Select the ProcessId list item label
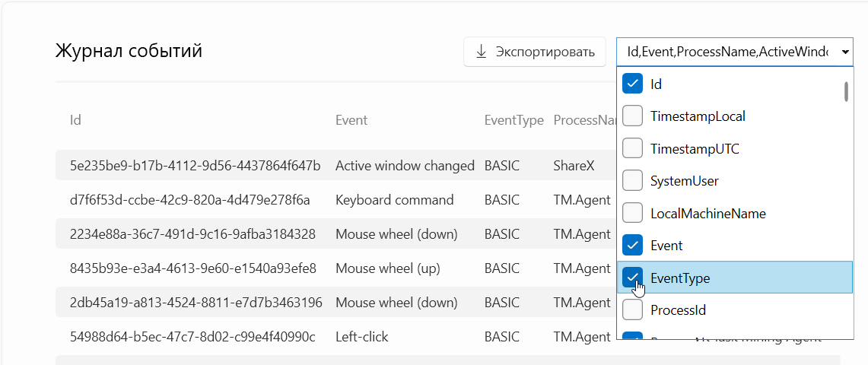This screenshot has height=365, width=868. click(678, 310)
